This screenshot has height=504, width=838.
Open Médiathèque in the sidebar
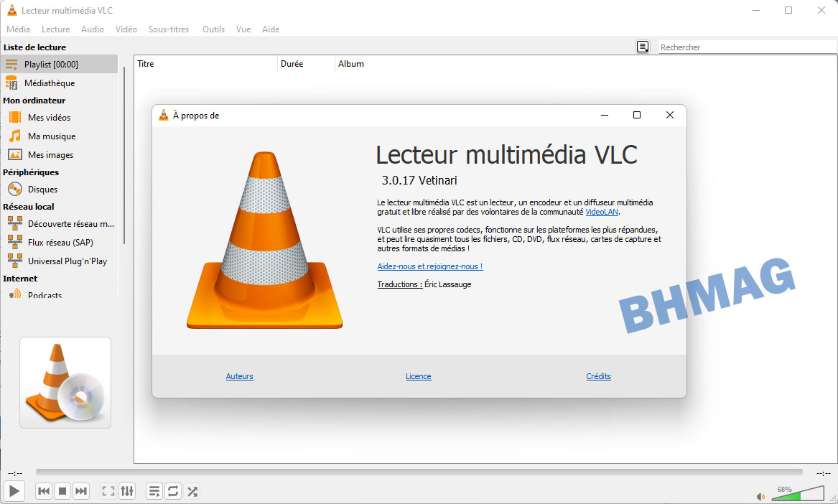[x=59, y=83]
